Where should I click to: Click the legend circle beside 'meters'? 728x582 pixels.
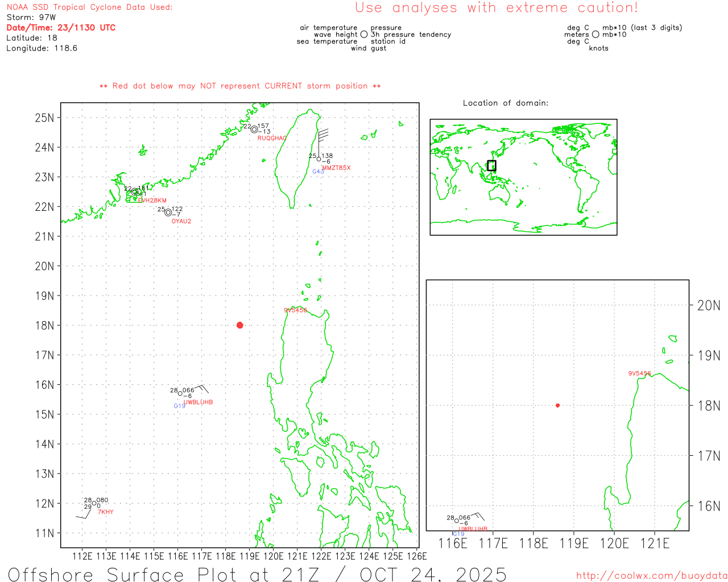point(595,35)
